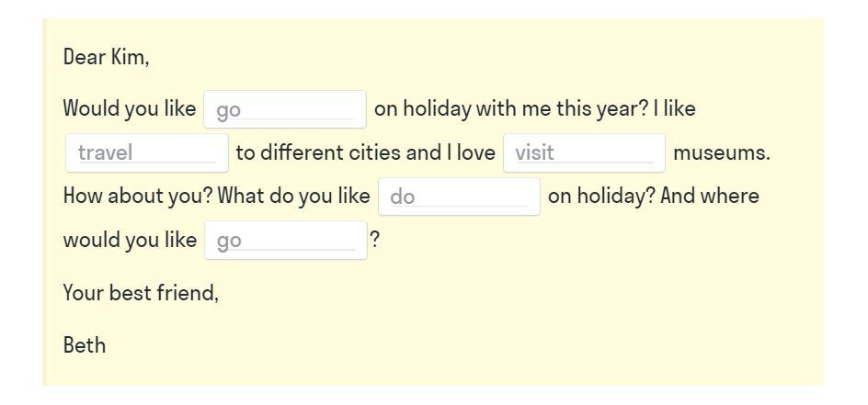Click the "go" blank before the question mark

(x=285, y=241)
